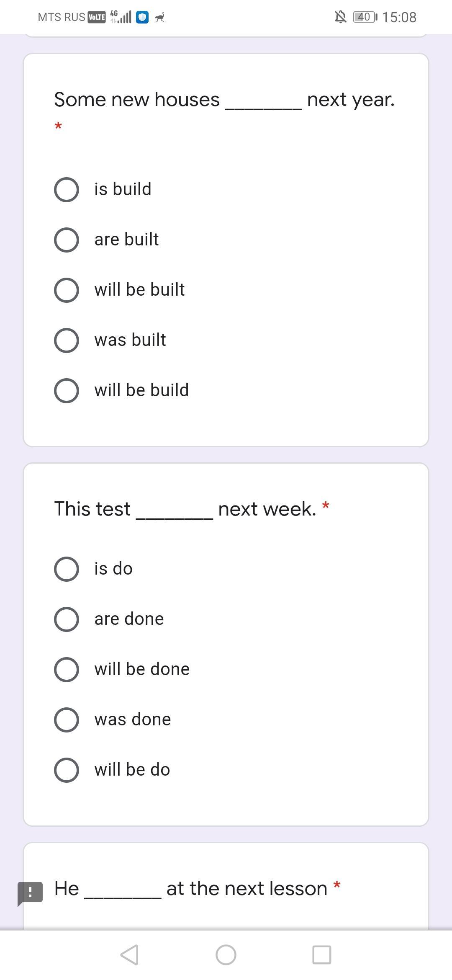Tap the battery indicator in status bar
The image size is (452, 980).
pyautogui.click(x=365, y=17)
